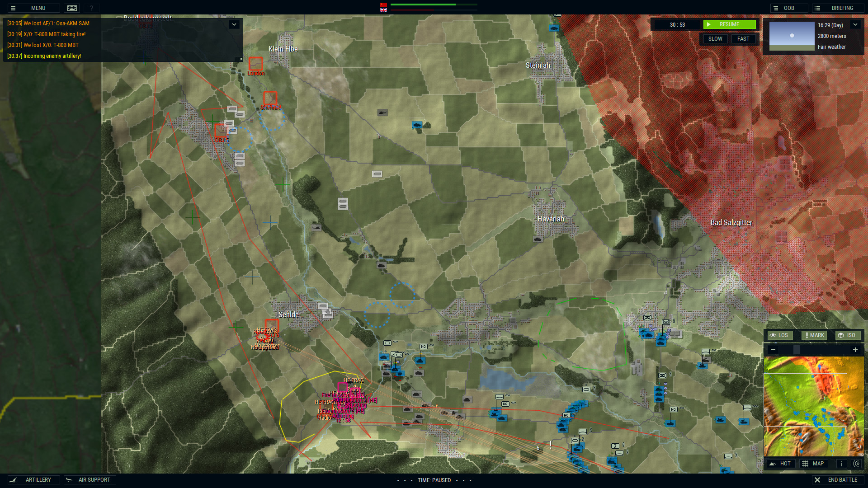Click the '16:29 (Day)' time text
The width and height of the screenshot is (868, 488).
pyautogui.click(x=830, y=25)
